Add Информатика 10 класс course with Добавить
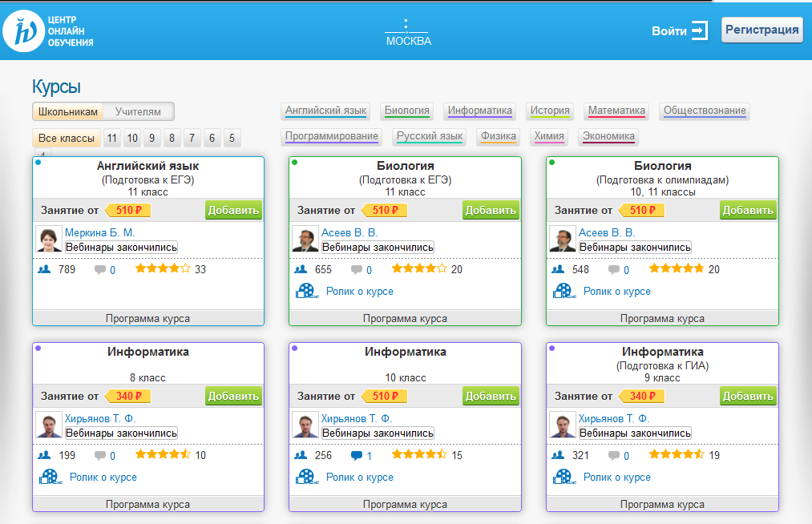 coord(491,396)
